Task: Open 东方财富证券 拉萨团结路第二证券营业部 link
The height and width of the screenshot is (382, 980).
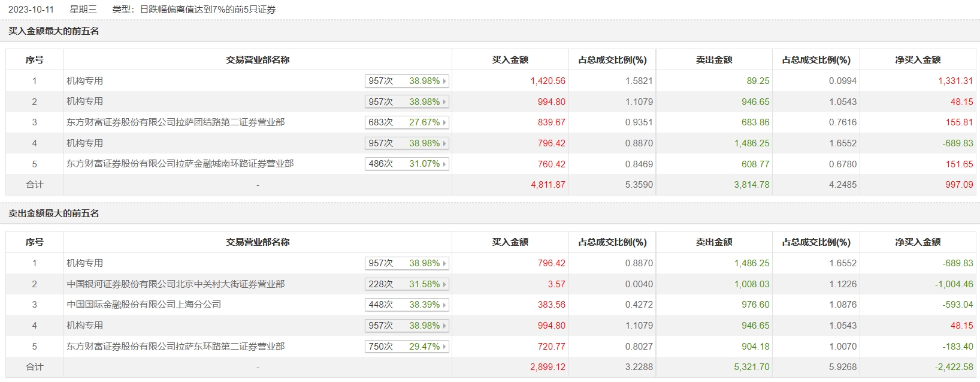Action: pyautogui.click(x=176, y=122)
